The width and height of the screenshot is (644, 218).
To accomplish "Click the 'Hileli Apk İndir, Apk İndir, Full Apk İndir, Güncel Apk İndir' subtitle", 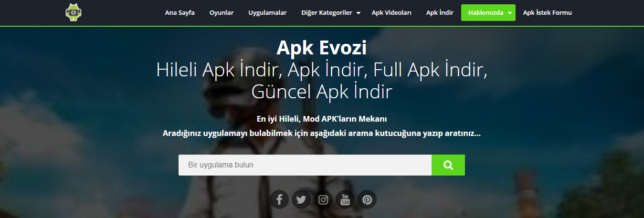I will pyautogui.click(x=322, y=81).
